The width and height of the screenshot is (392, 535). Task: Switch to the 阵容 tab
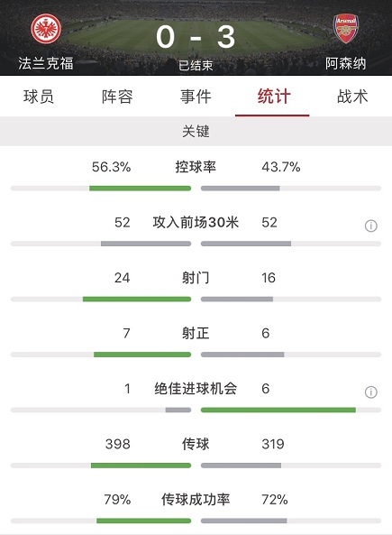(117, 97)
